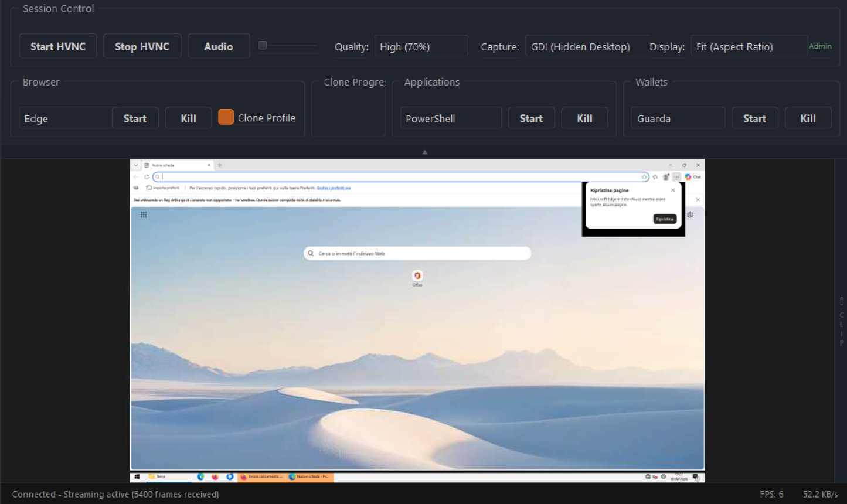Viewport: 847px width, 504px height.
Task: Open the Copilot Chat icon in Edge
Action: [692, 176]
